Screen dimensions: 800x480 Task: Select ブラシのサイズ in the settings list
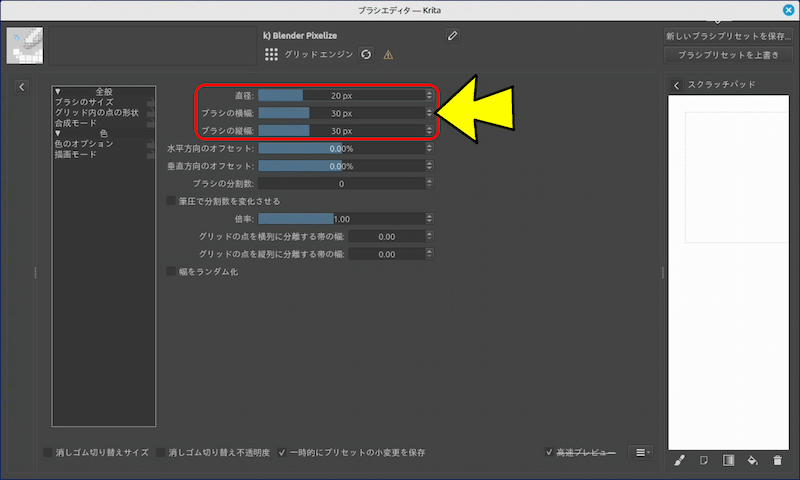point(83,102)
